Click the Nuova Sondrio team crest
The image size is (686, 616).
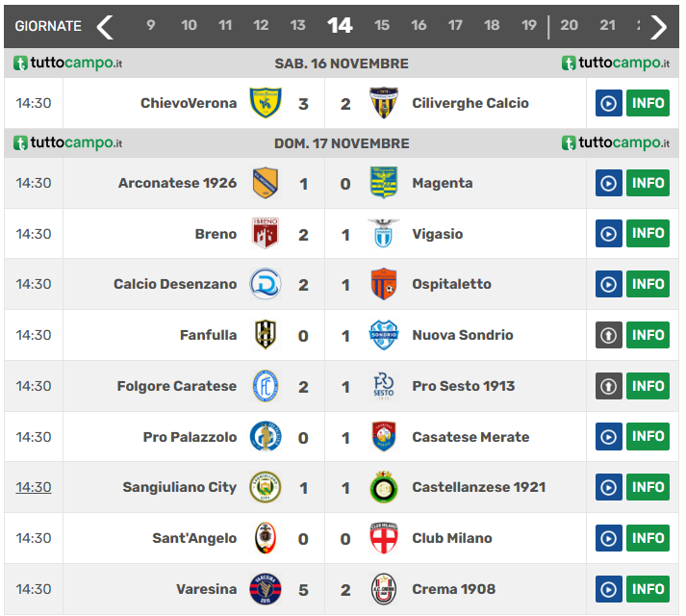click(384, 335)
